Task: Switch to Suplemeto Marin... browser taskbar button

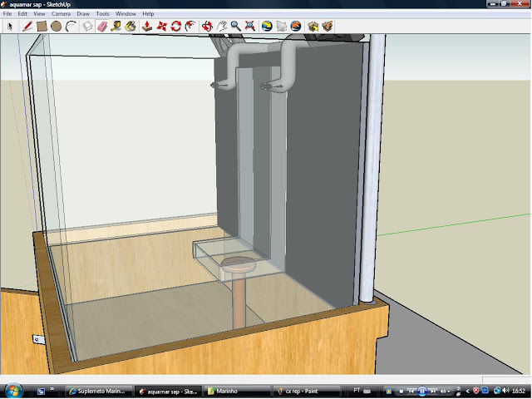Action: click(98, 392)
